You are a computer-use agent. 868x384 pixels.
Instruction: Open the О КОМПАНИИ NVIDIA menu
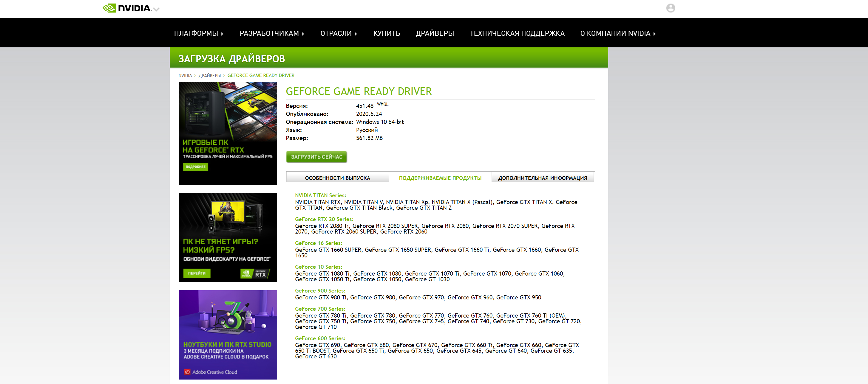coord(618,33)
